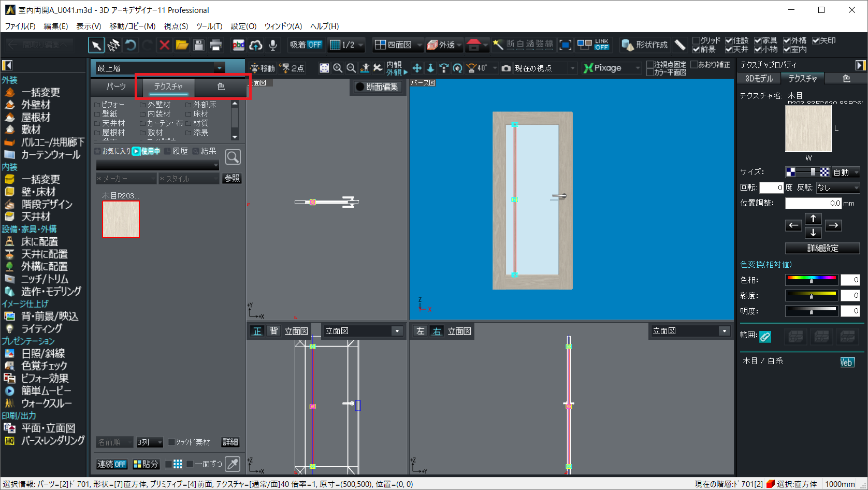Click the microphone icon
The width and height of the screenshot is (868, 490).
click(273, 46)
